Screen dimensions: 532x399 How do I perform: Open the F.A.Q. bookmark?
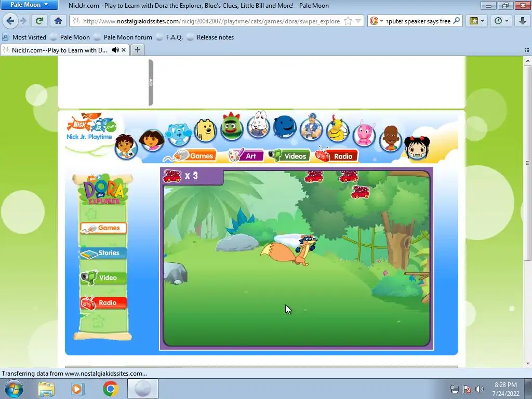(x=170, y=37)
